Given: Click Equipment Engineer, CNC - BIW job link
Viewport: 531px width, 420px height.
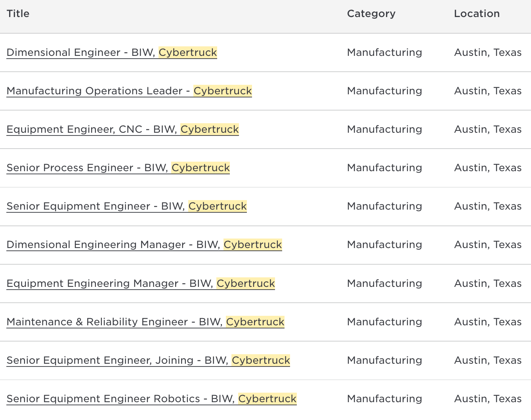Looking at the screenshot, I should click(x=122, y=130).
